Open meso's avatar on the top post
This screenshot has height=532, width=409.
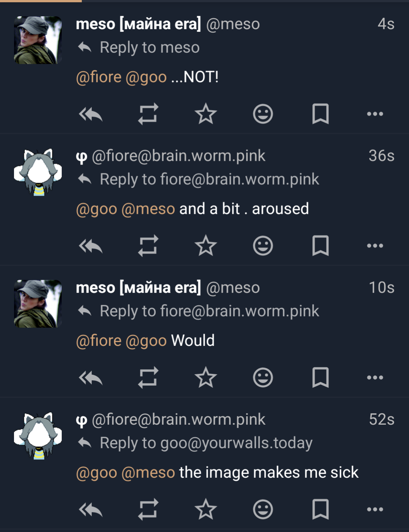point(38,40)
